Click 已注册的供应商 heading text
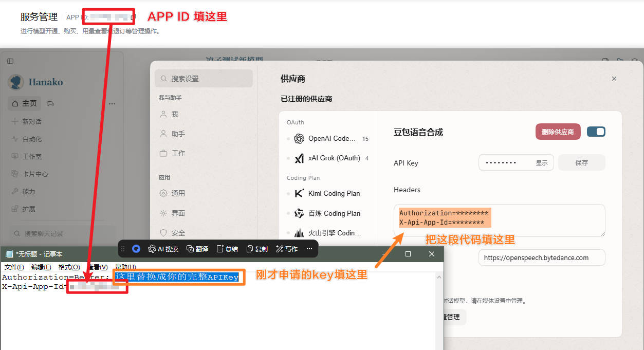This screenshot has height=350, width=644. tap(306, 99)
